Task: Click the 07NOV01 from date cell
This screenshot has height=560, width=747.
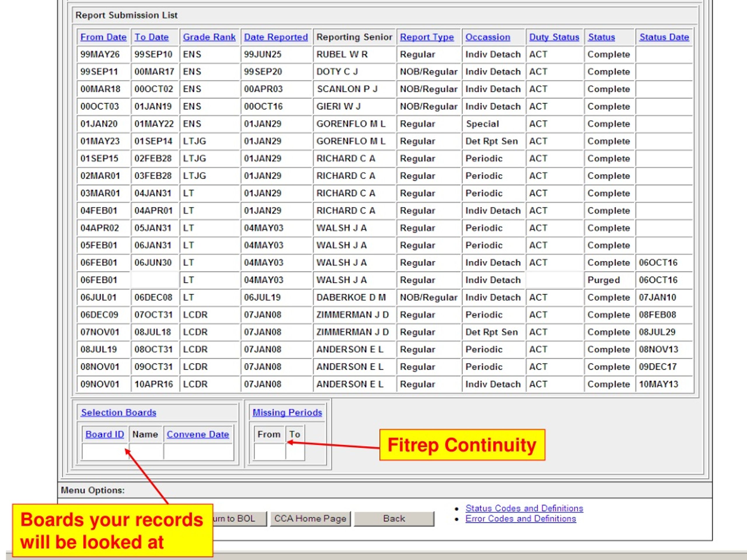Action: pyautogui.click(x=103, y=332)
